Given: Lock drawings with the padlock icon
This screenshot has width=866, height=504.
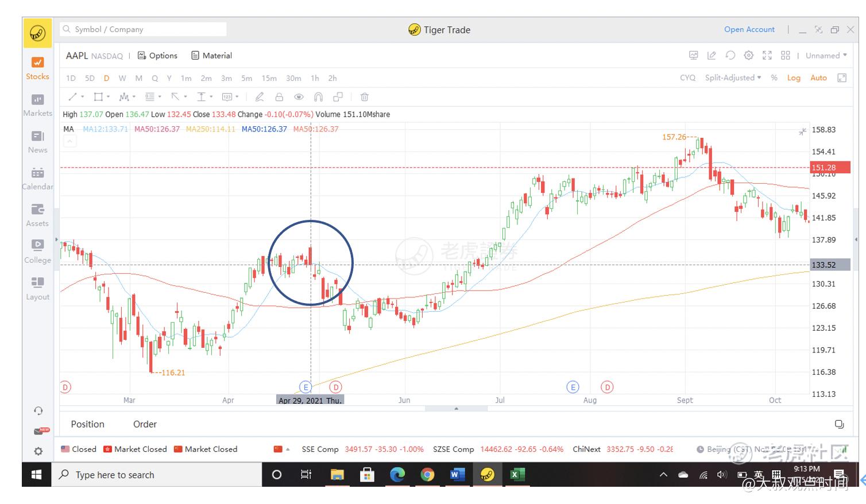Looking at the screenshot, I should [279, 97].
